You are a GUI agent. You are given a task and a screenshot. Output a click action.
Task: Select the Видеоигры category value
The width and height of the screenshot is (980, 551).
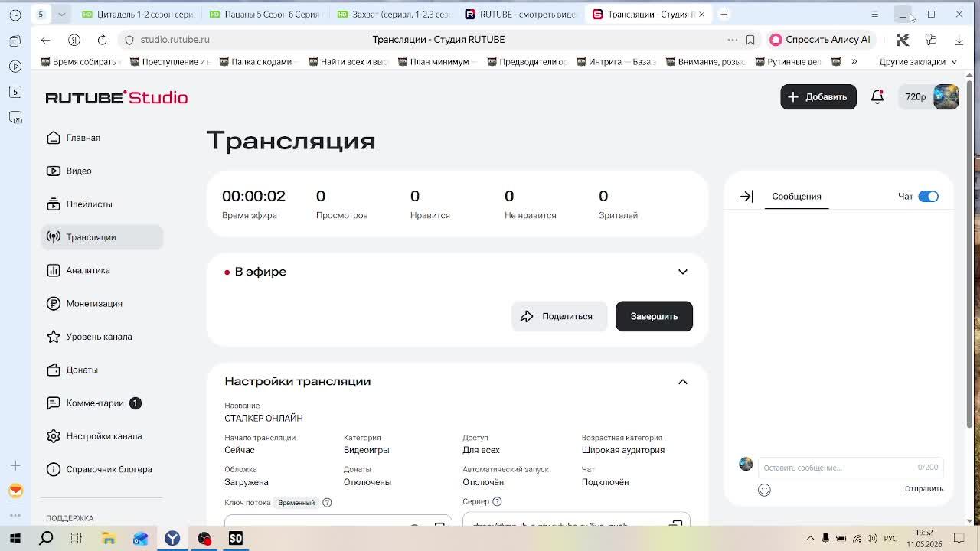pyautogui.click(x=366, y=450)
